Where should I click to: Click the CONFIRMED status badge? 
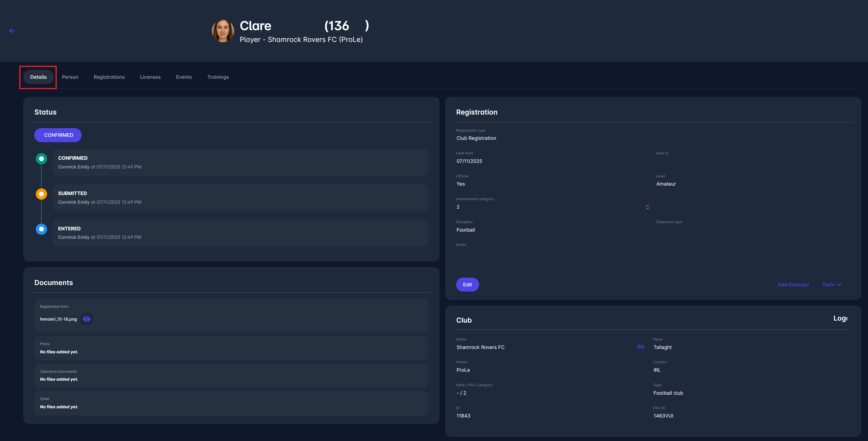[58, 135]
